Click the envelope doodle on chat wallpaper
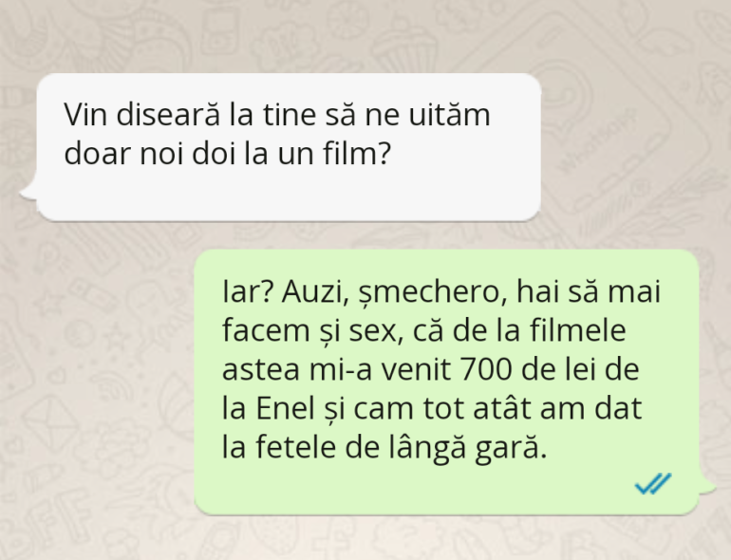This screenshot has width=731, height=560. pos(50,422)
